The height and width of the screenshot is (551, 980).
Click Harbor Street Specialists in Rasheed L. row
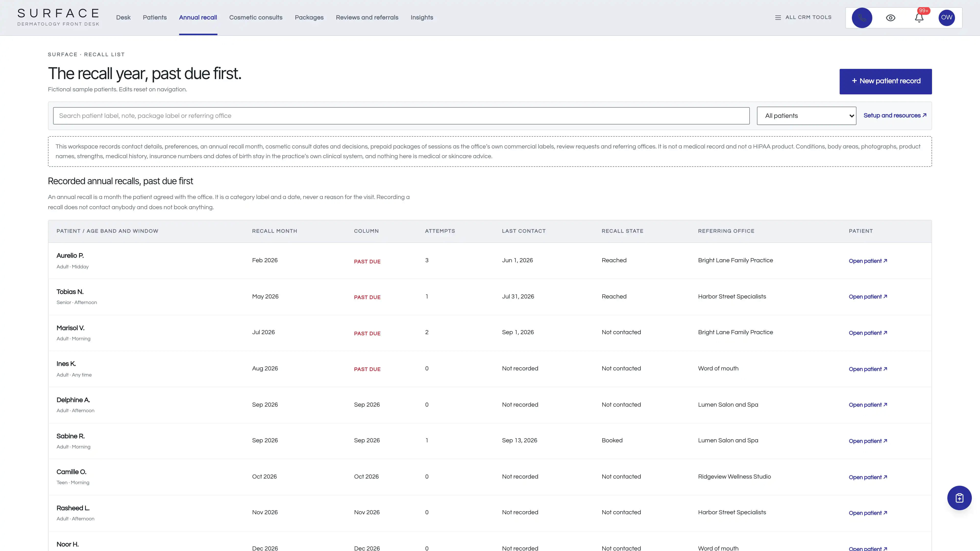point(732,512)
